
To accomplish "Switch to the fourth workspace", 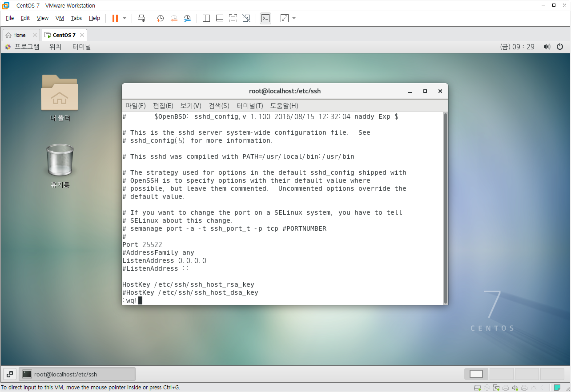I will tap(552, 374).
